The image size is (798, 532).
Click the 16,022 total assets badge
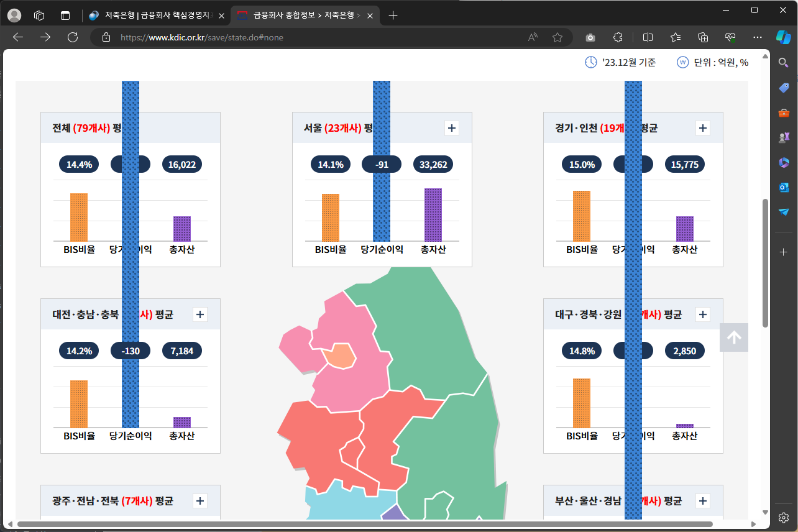tap(182, 165)
